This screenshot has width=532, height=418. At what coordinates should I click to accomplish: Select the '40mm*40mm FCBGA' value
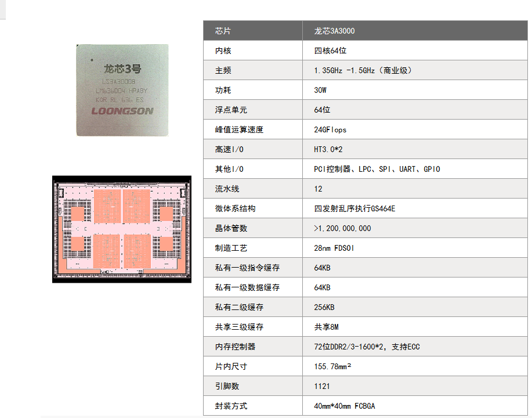(x=345, y=406)
